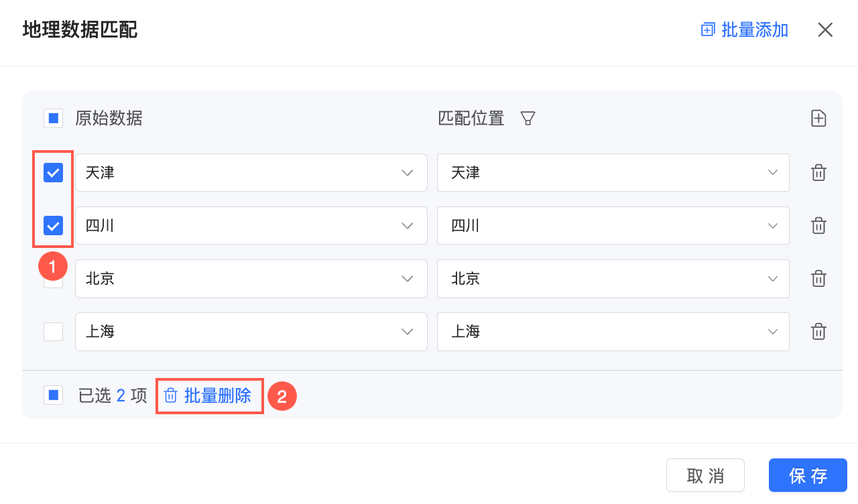
Task: Click the add row icon in table header
Action: 818,119
